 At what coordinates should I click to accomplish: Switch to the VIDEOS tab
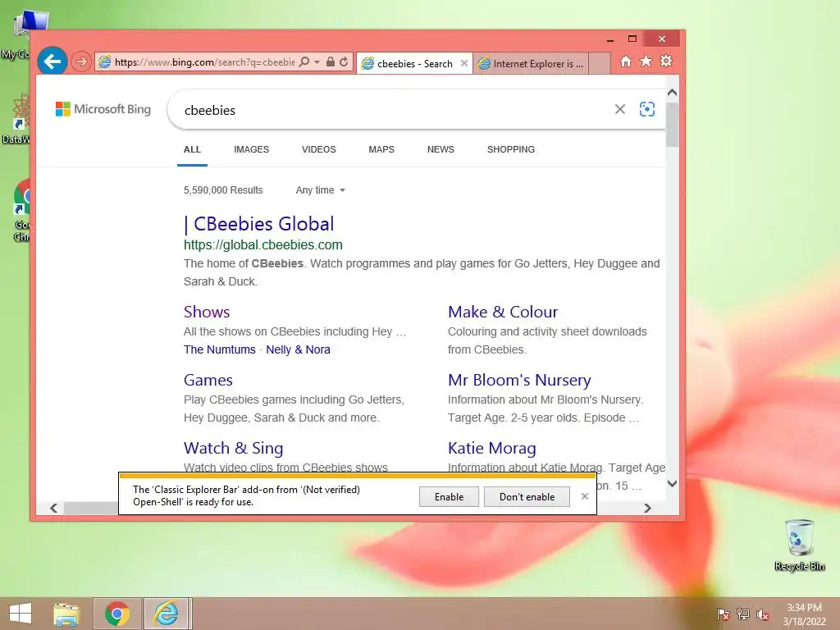point(319,149)
